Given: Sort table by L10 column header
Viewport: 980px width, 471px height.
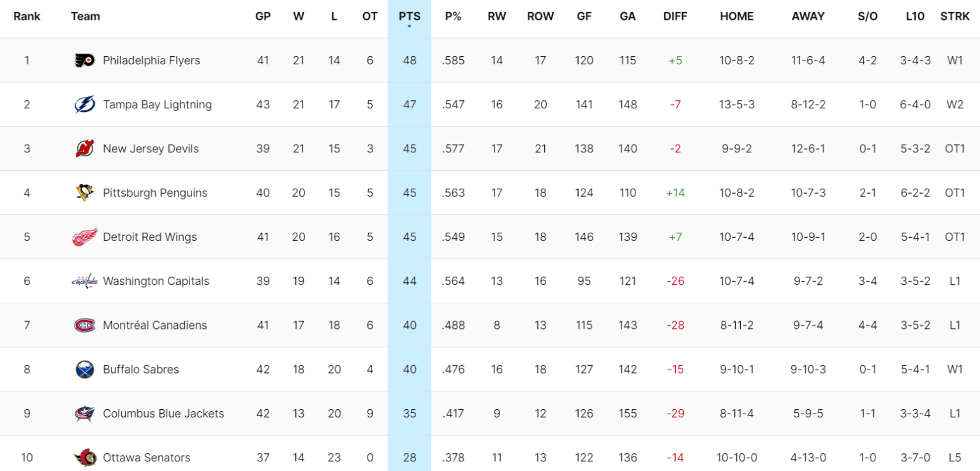Looking at the screenshot, I should 915,17.
